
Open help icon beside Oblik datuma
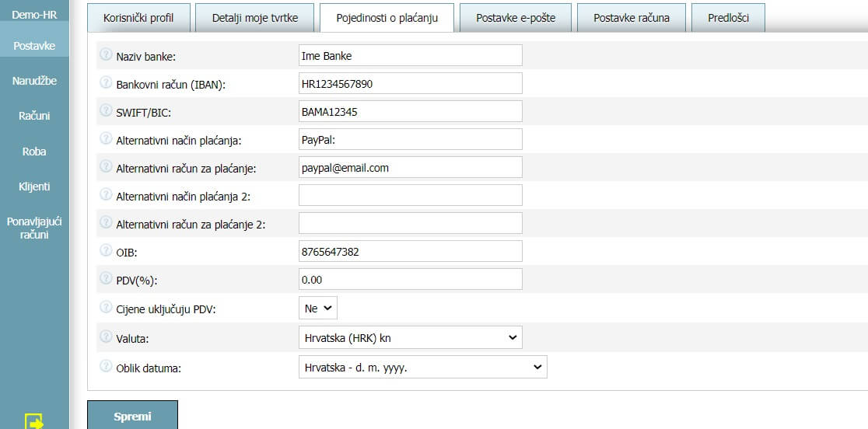(106, 365)
